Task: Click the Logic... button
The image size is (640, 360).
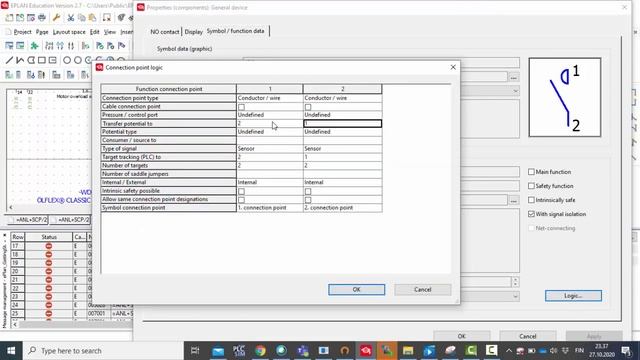Action: coord(573,296)
